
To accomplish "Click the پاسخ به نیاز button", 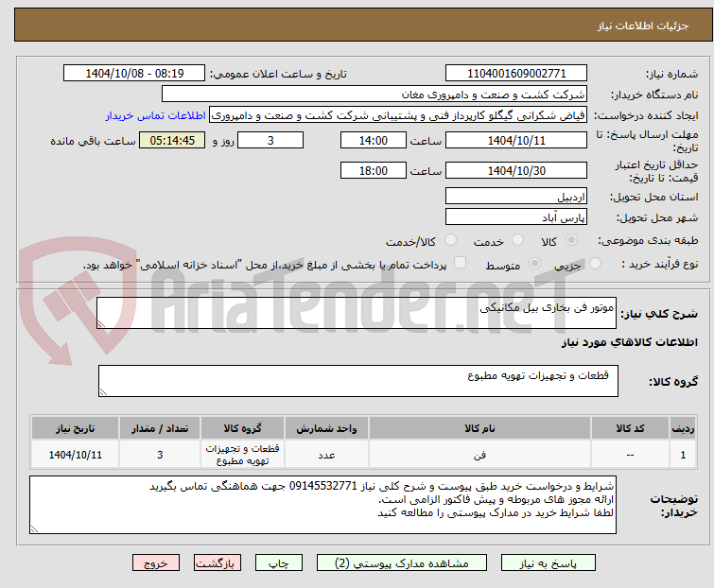I will 549,563.
